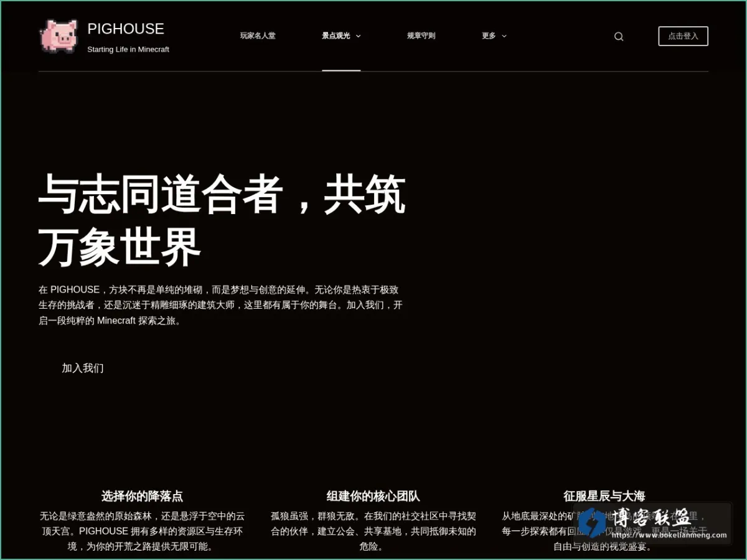
Task: Click the paragraph starting 无论是绿意盎然的原始森林
Action: 143,531
